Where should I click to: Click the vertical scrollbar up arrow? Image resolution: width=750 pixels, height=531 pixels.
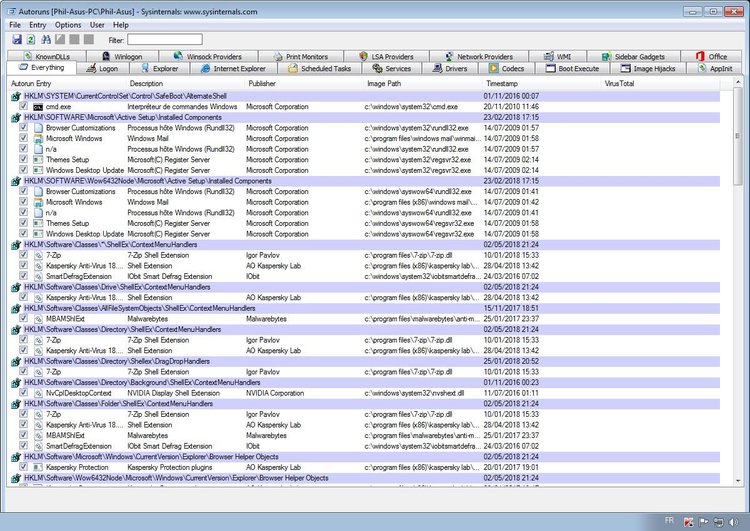pyautogui.click(x=738, y=84)
